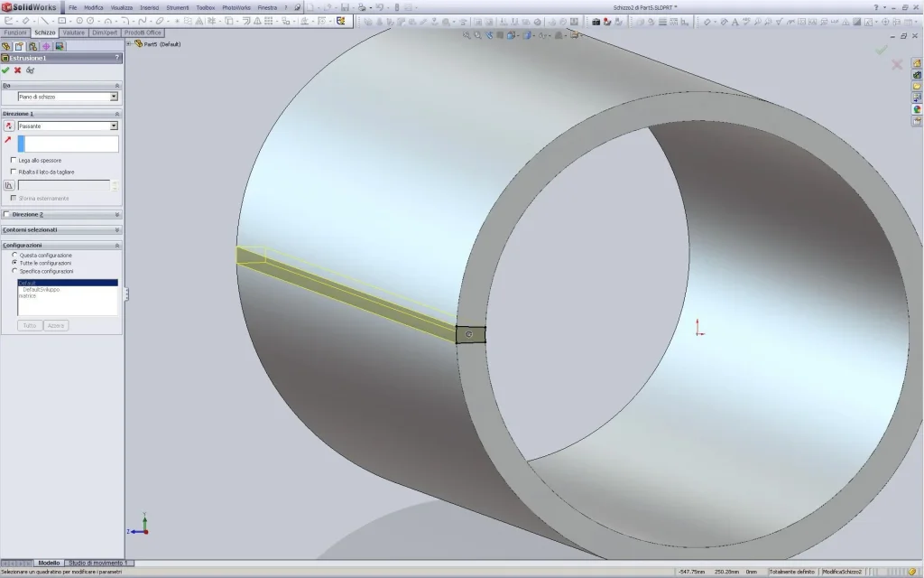The width and height of the screenshot is (924, 578).
Task: Open the Piano di schizzo dropdown
Action: pos(114,97)
